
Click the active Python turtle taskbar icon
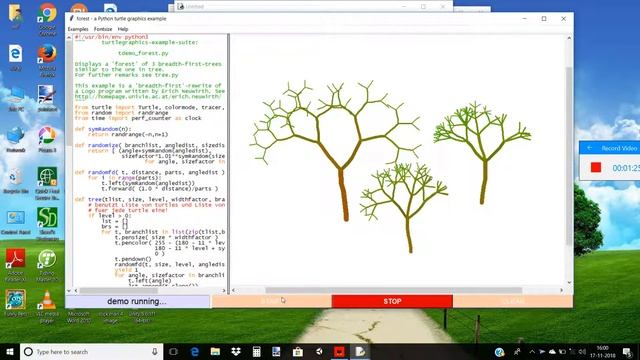point(360,351)
